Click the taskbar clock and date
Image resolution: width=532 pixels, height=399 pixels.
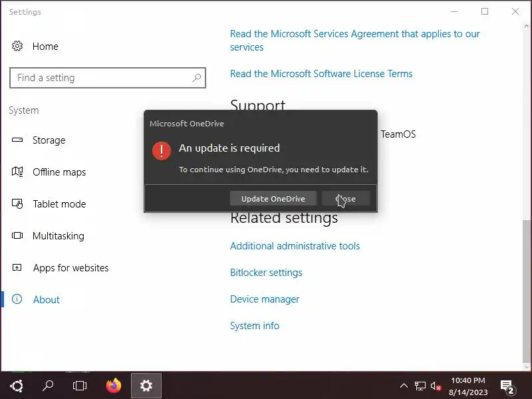point(468,386)
